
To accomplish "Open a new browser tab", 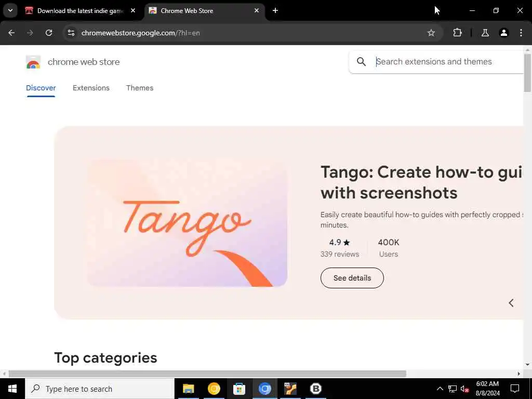I will pyautogui.click(x=275, y=10).
